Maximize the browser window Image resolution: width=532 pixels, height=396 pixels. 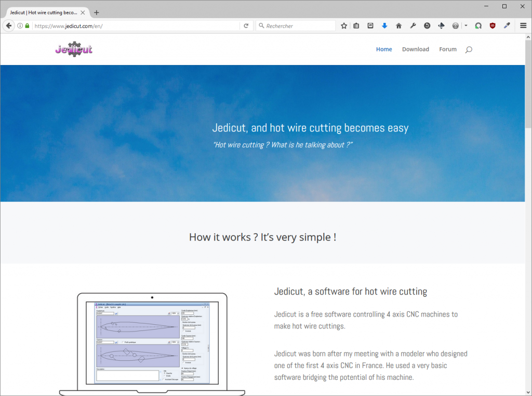[x=504, y=6]
